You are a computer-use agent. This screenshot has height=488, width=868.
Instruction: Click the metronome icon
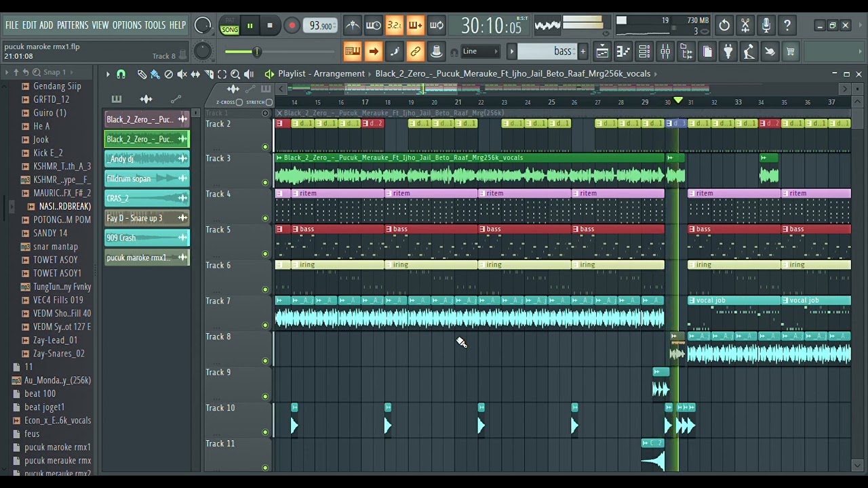[353, 26]
